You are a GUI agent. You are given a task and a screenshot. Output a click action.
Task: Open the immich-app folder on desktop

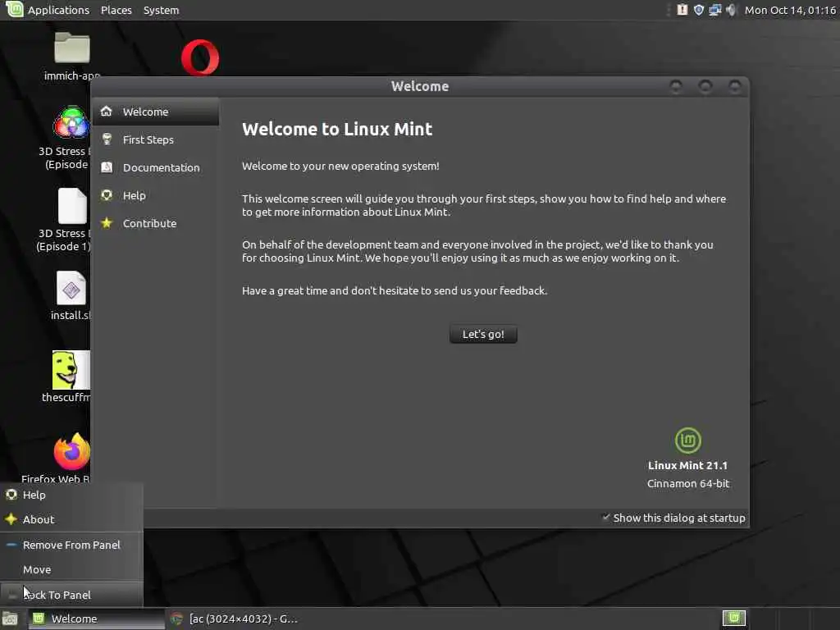[x=72, y=48]
